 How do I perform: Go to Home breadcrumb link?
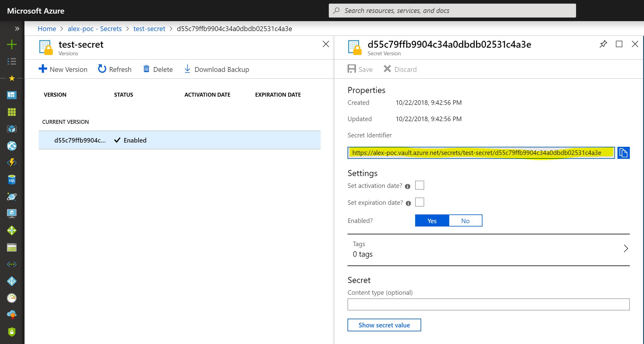click(47, 29)
